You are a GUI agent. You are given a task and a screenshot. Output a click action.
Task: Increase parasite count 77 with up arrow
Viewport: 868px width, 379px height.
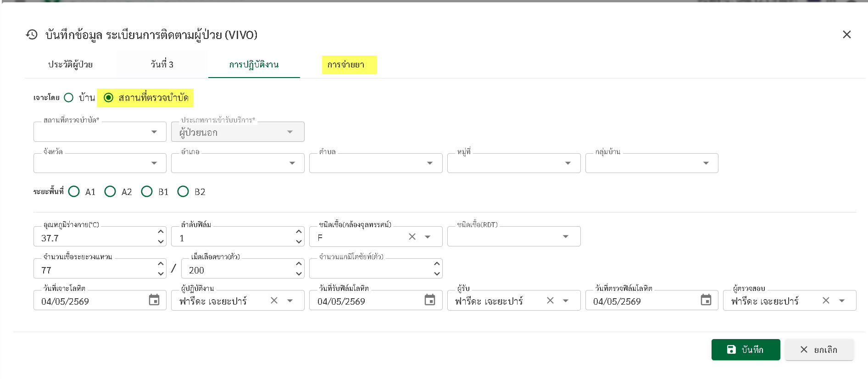[x=161, y=264]
